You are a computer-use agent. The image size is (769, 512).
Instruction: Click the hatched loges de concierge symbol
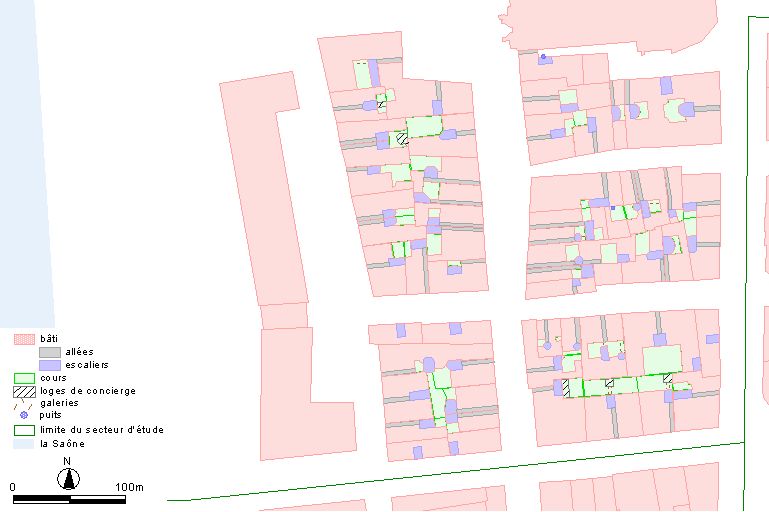coord(24,391)
